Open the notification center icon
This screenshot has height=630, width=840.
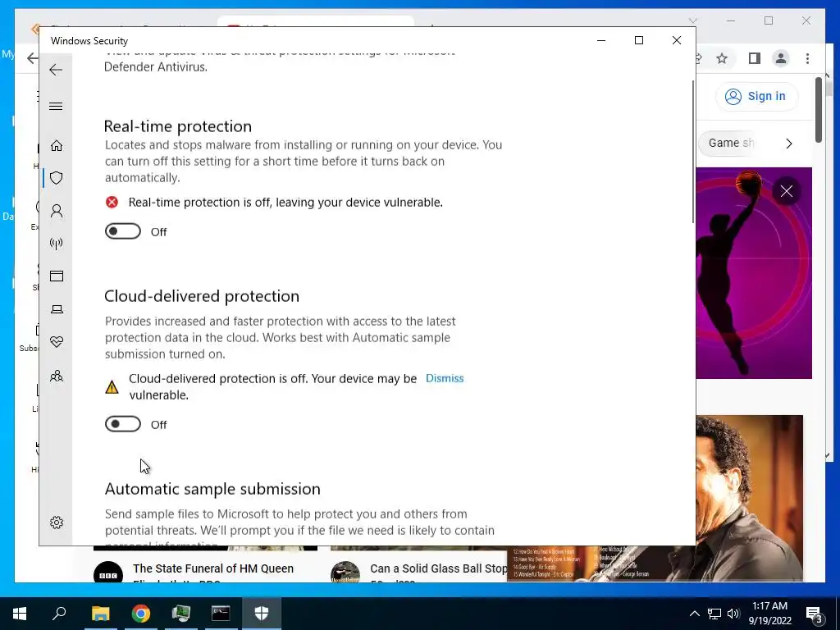(814, 614)
